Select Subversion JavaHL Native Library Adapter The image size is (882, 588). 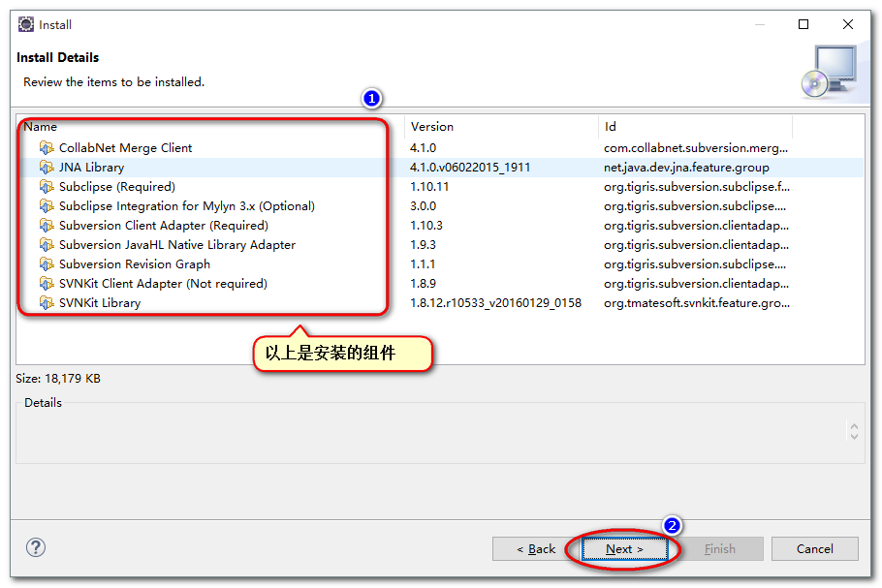[x=177, y=245]
